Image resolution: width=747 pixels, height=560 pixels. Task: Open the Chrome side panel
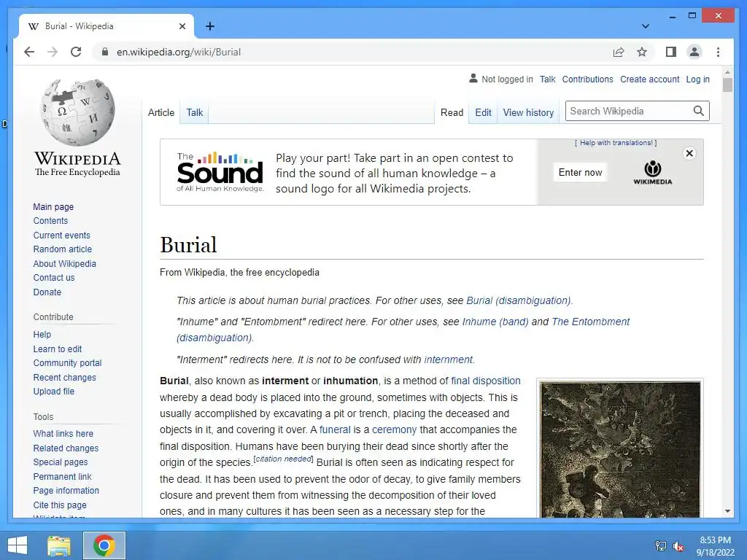[671, 52]
